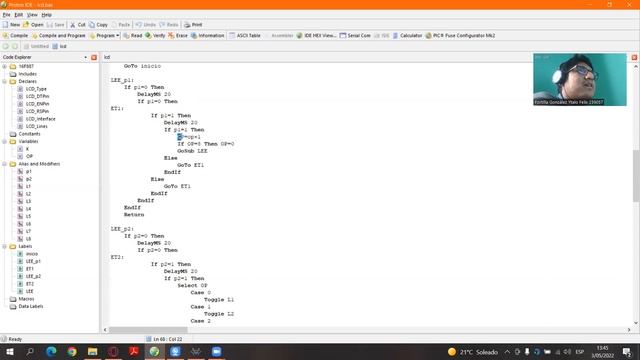Select alias p1 in explorer
The height and width of the screenshot is (360, 640).
click(29, 171)
